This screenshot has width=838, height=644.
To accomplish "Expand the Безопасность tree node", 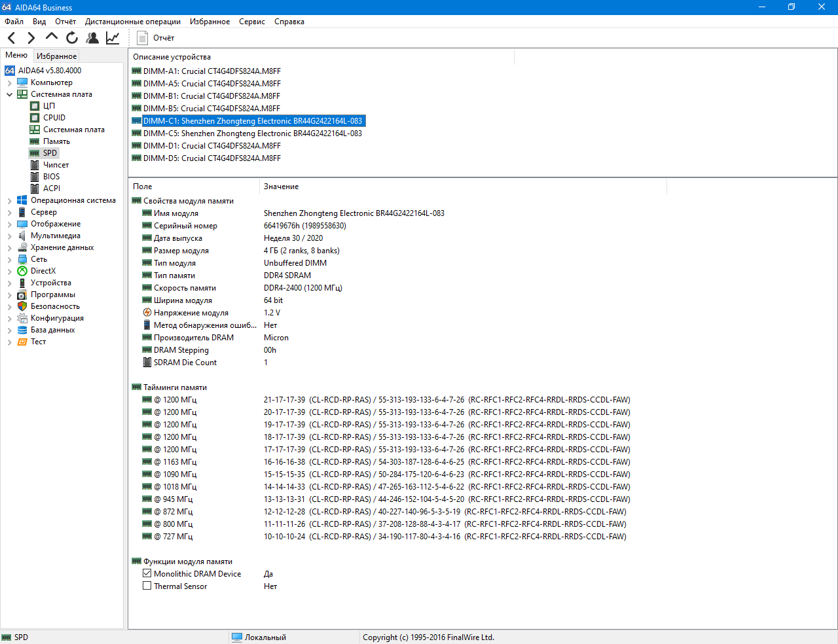I will (x=9, y=306).
